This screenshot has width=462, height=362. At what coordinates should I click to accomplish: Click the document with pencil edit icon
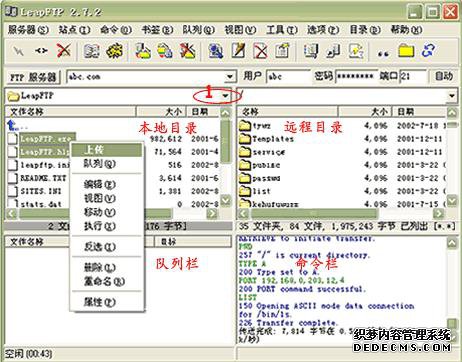pyautogui.click(x=238, y=51)
